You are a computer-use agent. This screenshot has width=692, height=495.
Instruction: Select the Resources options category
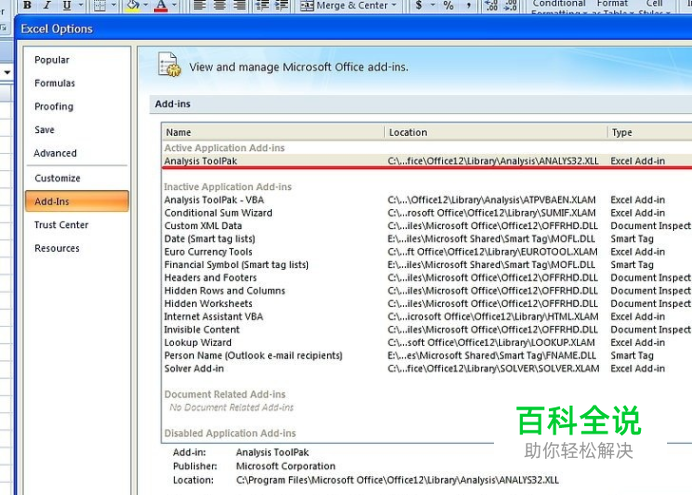click(57, 248)
